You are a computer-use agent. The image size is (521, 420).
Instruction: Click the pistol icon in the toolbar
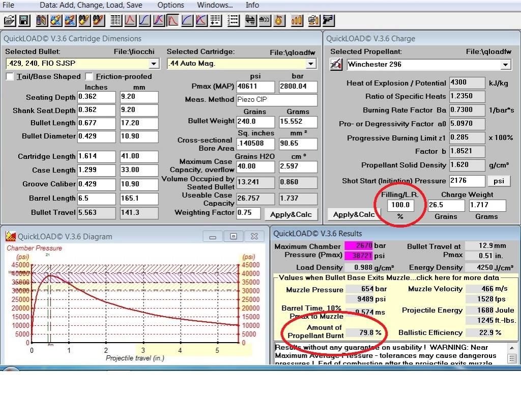(x=328, y=20)
